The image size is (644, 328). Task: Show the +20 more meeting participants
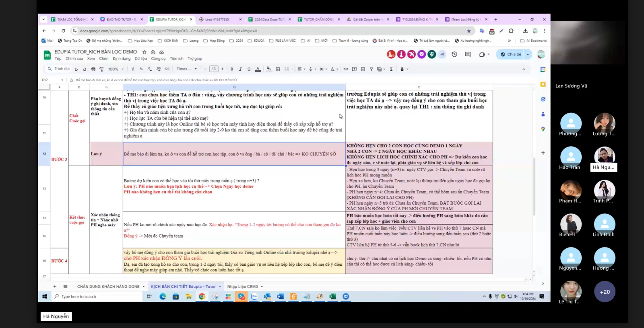coord(605,292)
